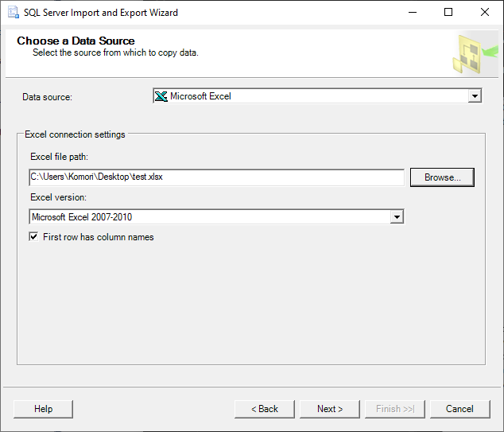Minimize the Import and Export Wizard window
The height and width of the screenshot is (432, 504).
413,13
